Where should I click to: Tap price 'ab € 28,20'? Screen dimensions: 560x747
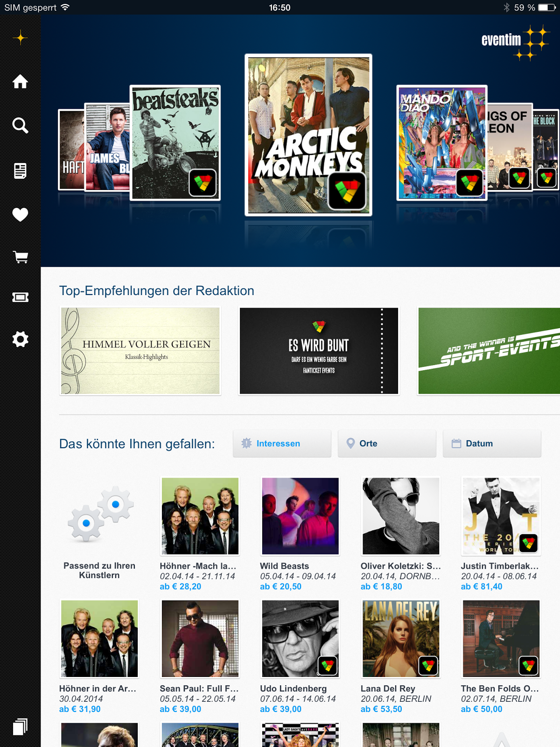pos(181,586)
